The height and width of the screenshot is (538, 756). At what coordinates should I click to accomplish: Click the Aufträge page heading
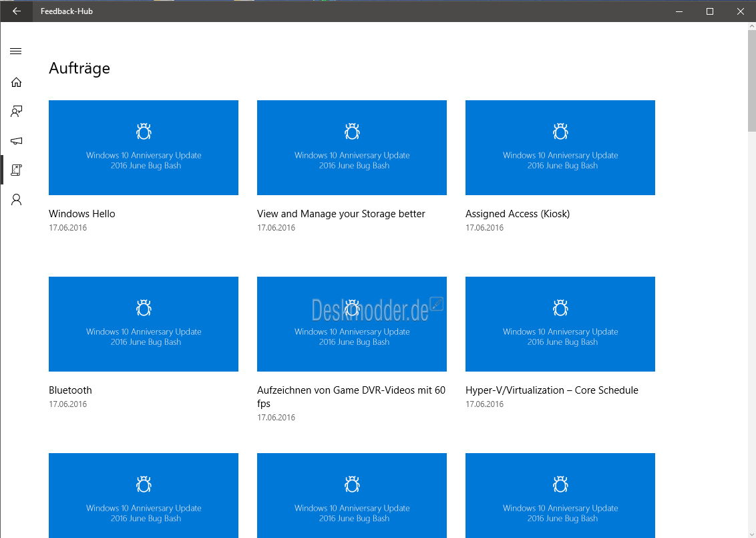coord(79,68)
